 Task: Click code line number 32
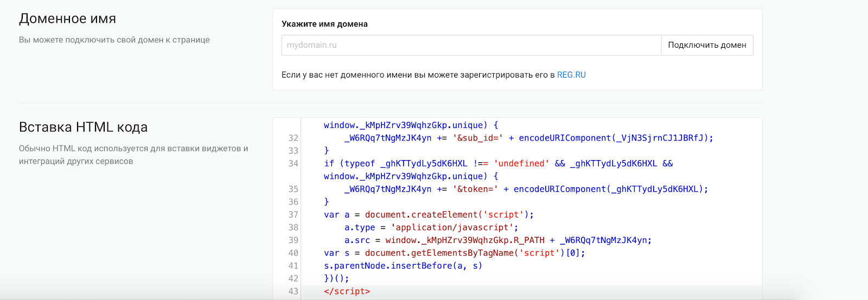point(293,138)
